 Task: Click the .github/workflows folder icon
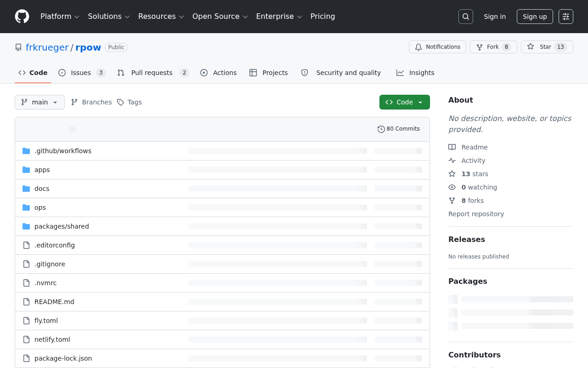pos(26,151)
